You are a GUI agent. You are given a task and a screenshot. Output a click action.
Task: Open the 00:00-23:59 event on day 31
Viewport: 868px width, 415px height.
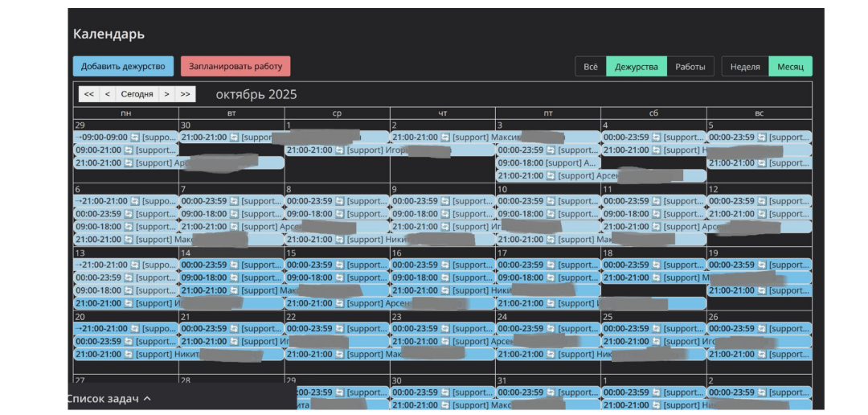[x=548, y=392]
